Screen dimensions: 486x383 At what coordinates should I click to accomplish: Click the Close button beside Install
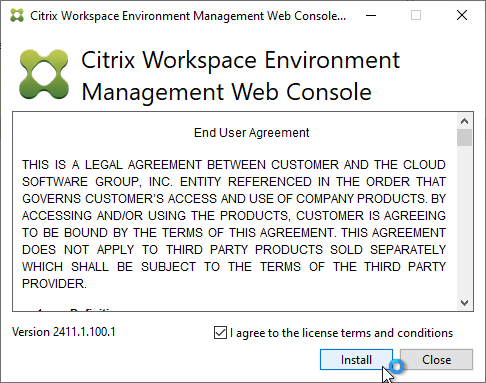pyautogui.click(x=436, y=360)
